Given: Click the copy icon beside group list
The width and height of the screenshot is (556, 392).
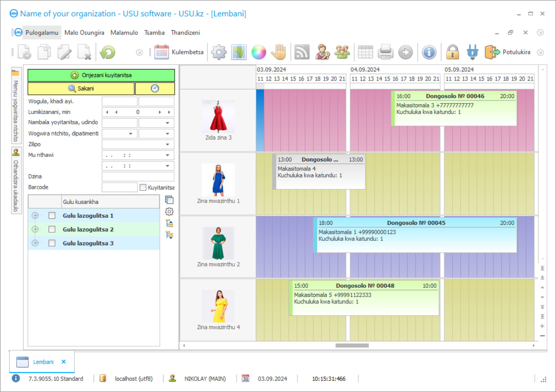Looking at the screenshot, I should [x=169, y=200].
